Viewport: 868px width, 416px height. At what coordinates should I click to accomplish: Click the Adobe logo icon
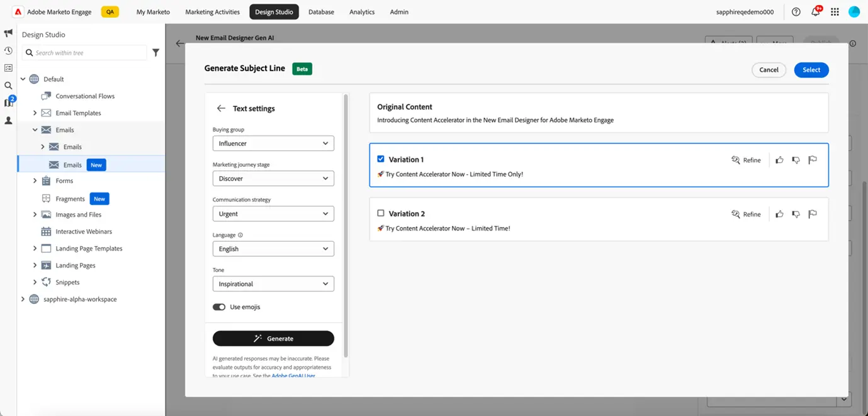pos(18,12)
